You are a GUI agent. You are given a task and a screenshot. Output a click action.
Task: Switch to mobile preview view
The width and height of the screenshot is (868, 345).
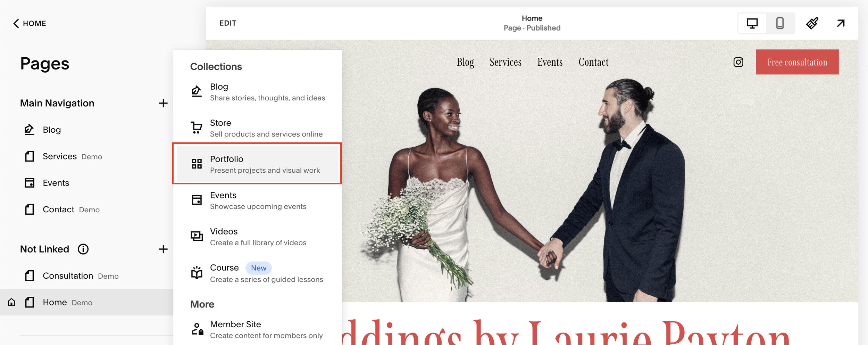tap(780, 23)
